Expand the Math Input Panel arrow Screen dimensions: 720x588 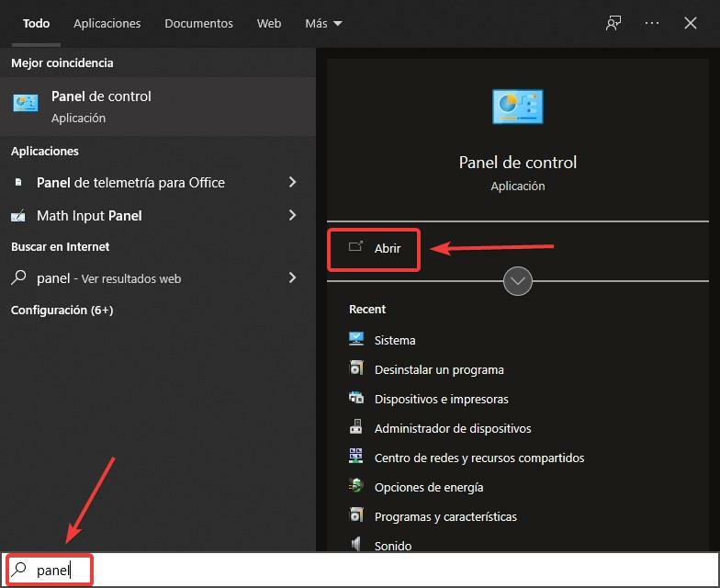(292, 215)
